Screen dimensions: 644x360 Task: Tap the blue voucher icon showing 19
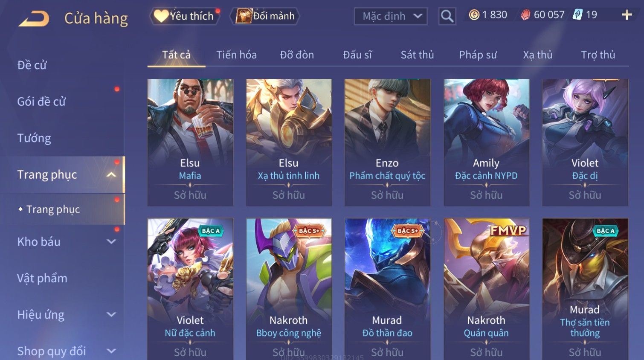click(577, 15)
